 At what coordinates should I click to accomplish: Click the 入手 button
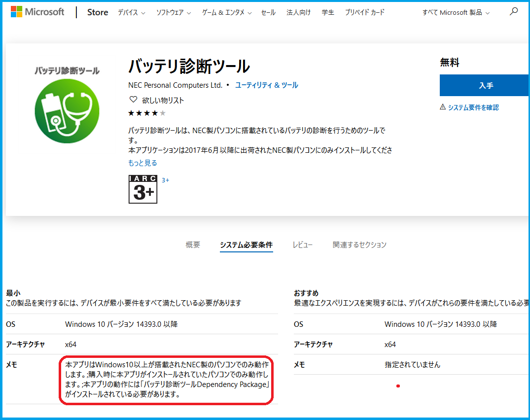[x=485, y=85]
